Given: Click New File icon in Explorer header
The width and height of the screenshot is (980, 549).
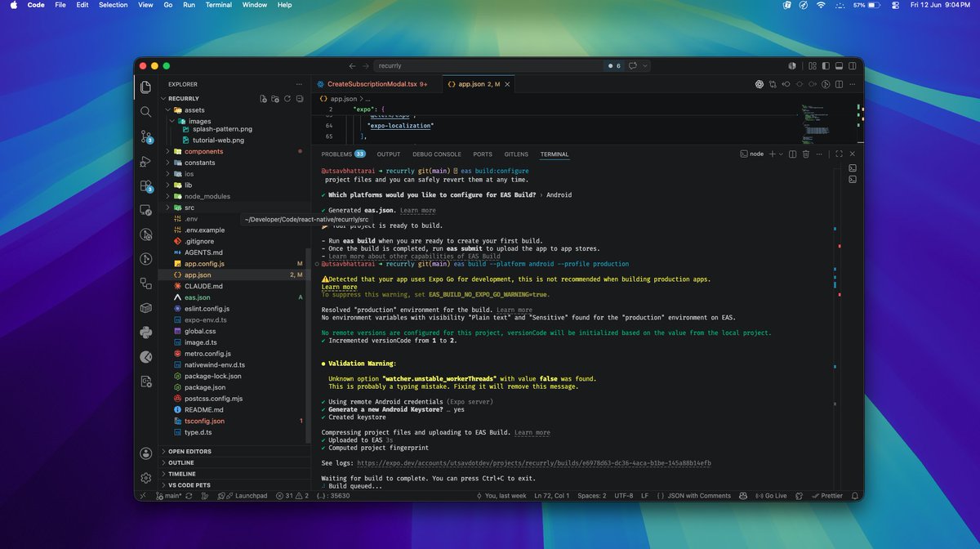Looking at the screenshot, I should tap(263, 99).
